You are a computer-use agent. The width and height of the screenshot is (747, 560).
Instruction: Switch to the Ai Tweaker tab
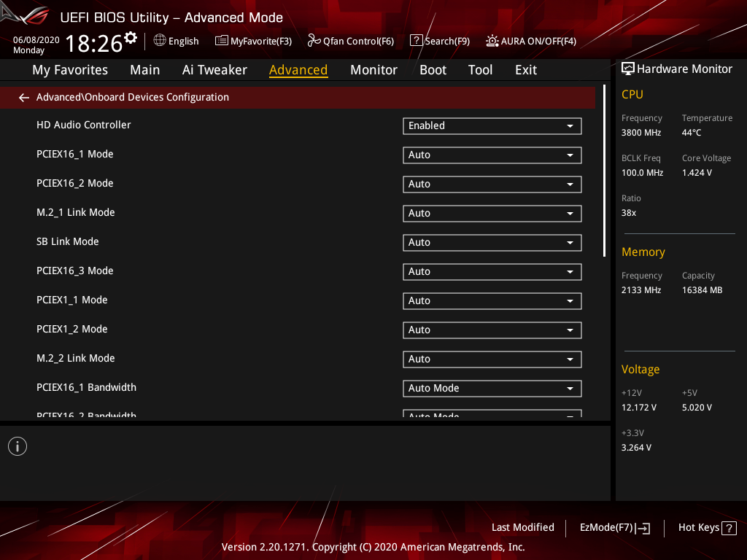214,70
